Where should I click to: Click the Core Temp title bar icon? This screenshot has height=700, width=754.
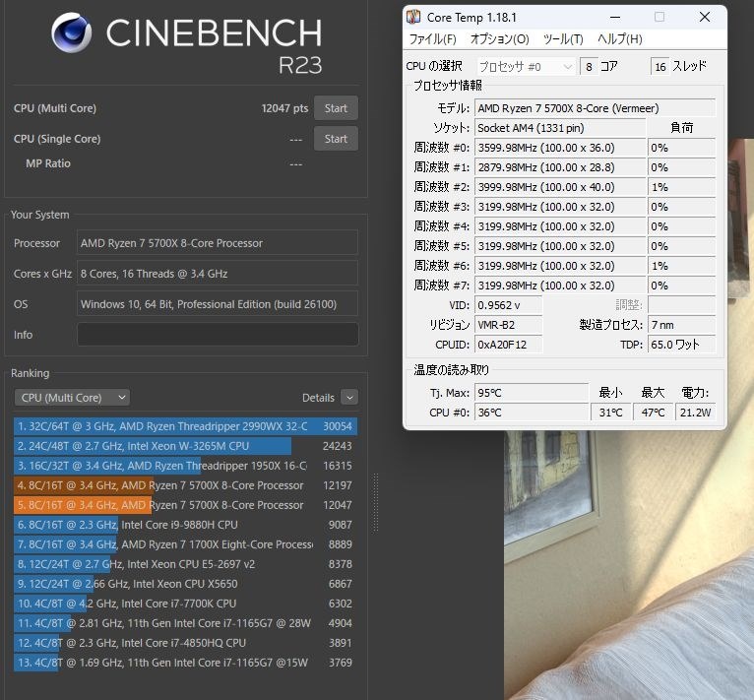413,18
